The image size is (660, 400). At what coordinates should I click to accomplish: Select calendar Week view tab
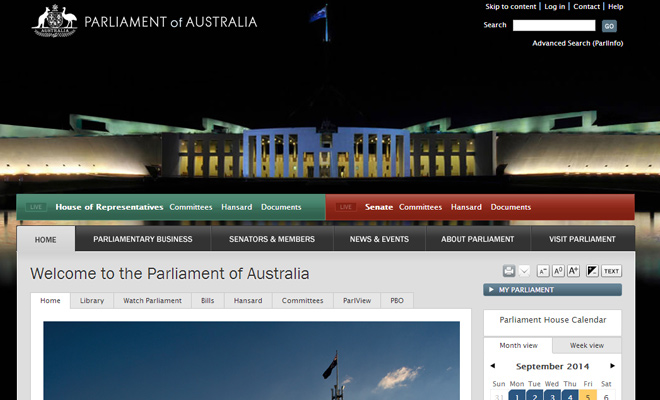coord(587,345)
